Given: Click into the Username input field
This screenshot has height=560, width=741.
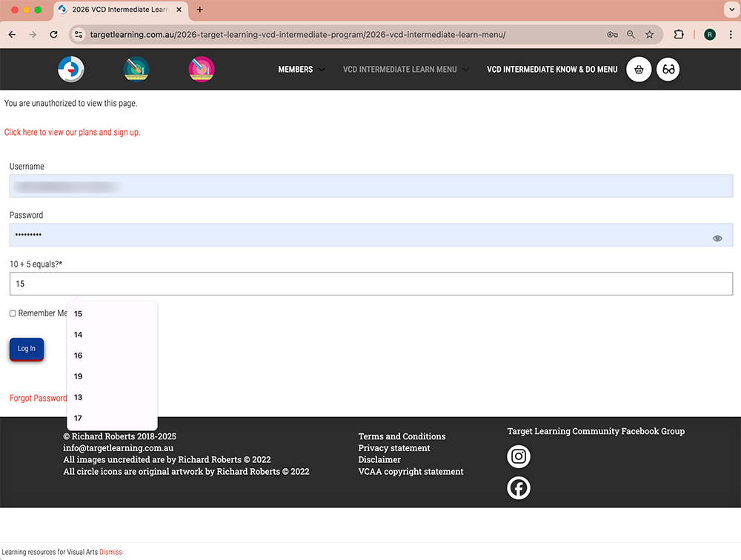Looking at the screenshot, I should point(370,186).
